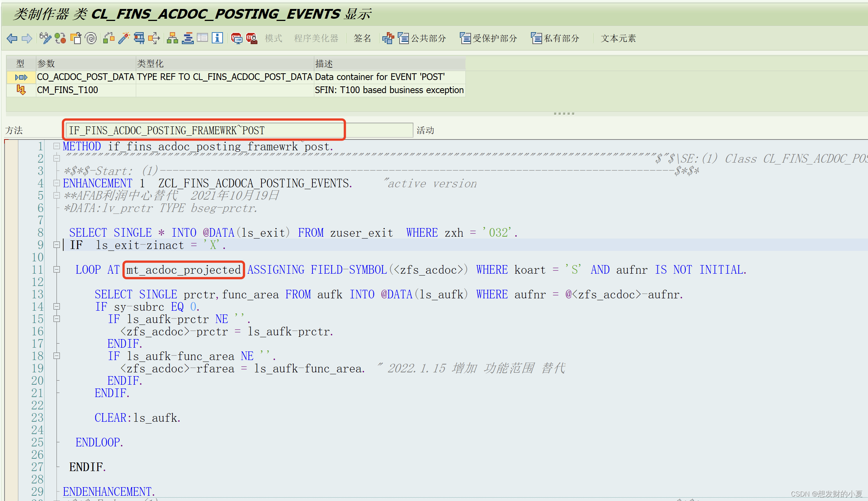Collapse the LOOP AT block at line 11
The height and width of the screenshot is (501, 868).
tap(56, 270)
